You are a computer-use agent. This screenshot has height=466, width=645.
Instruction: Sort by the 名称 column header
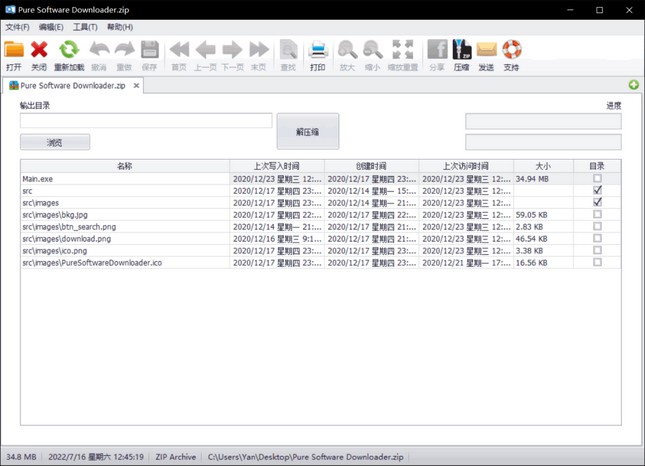click(125, 166)
